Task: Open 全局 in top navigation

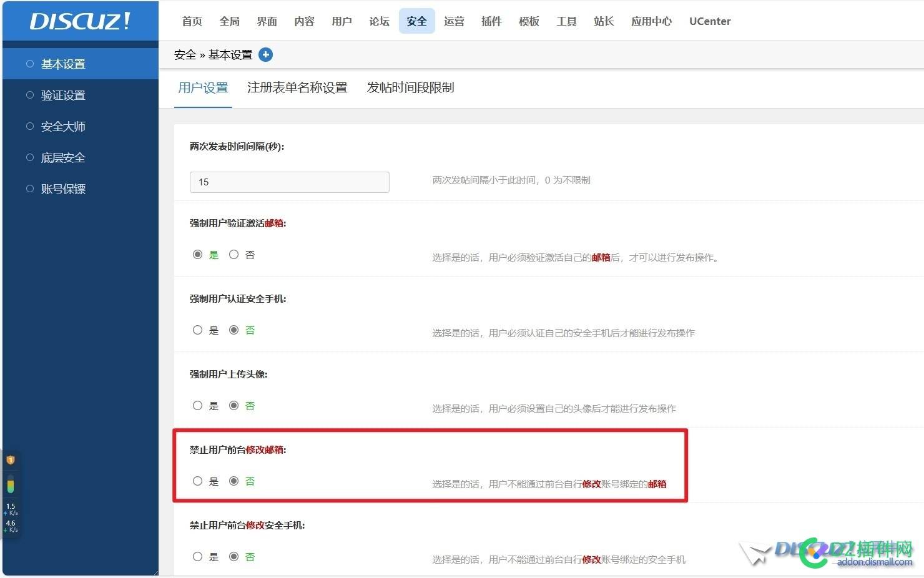Action: 230,21
